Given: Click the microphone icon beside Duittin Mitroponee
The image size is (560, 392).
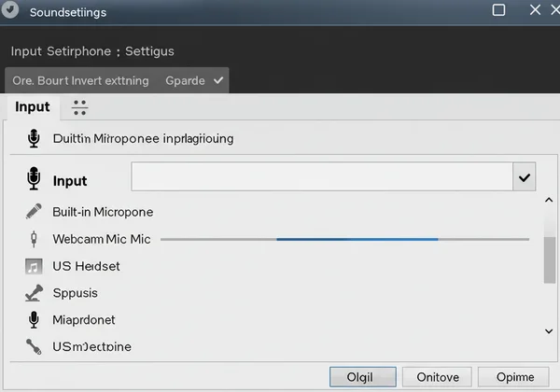Looking at the screenshot, I should 34,138.
